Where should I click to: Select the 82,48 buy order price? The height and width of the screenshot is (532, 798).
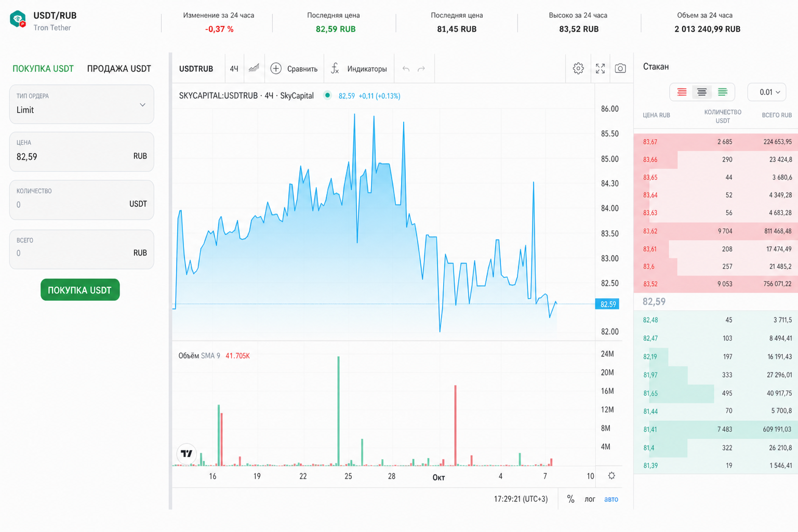(650, 320)
